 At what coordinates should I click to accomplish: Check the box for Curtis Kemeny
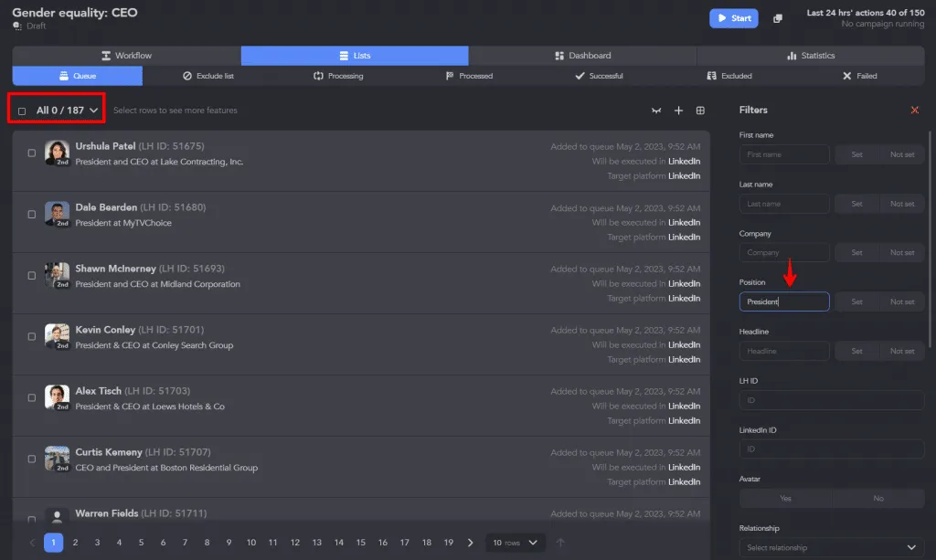coord(32,460)
